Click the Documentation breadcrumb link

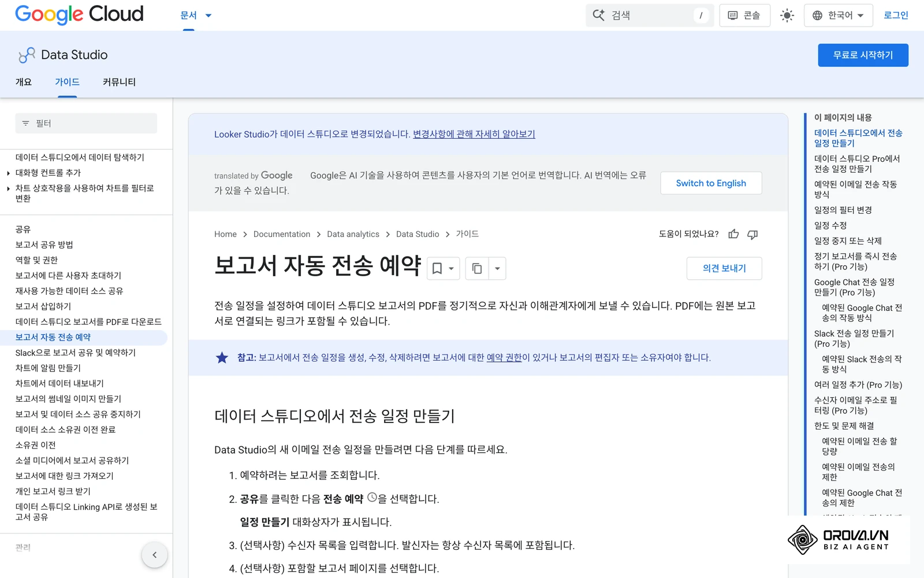pyautogui.click(x=282, y=234)
